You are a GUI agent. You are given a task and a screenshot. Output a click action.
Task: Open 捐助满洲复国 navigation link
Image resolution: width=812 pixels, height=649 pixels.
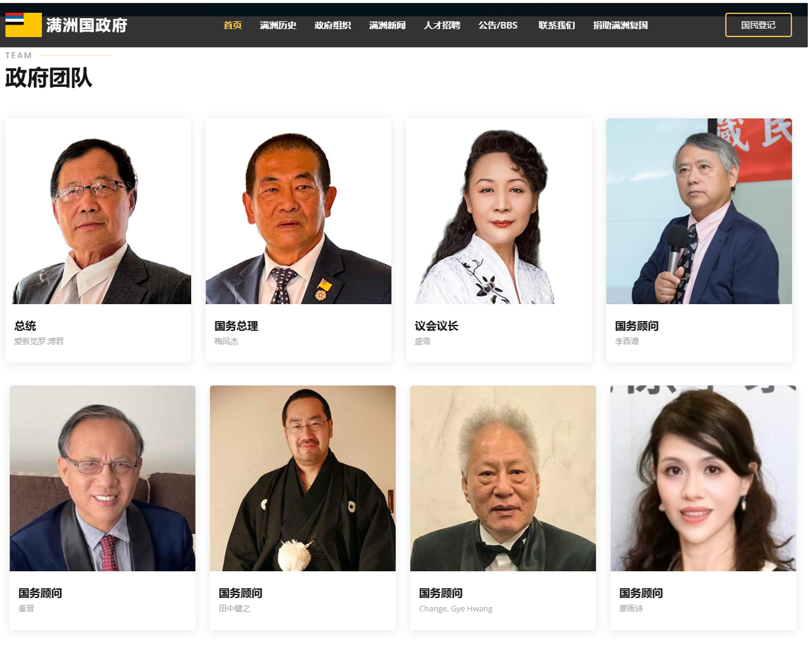tap(620, 25)
